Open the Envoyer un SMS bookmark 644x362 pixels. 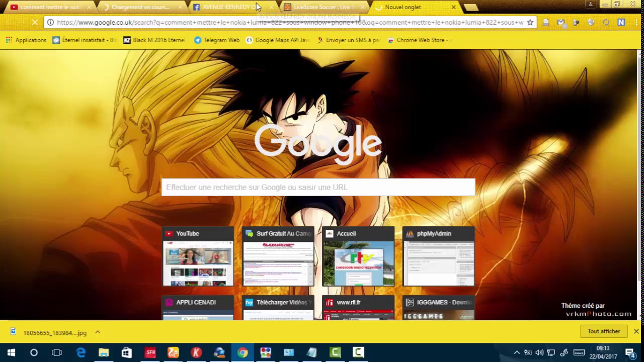[x=348, y=40]
